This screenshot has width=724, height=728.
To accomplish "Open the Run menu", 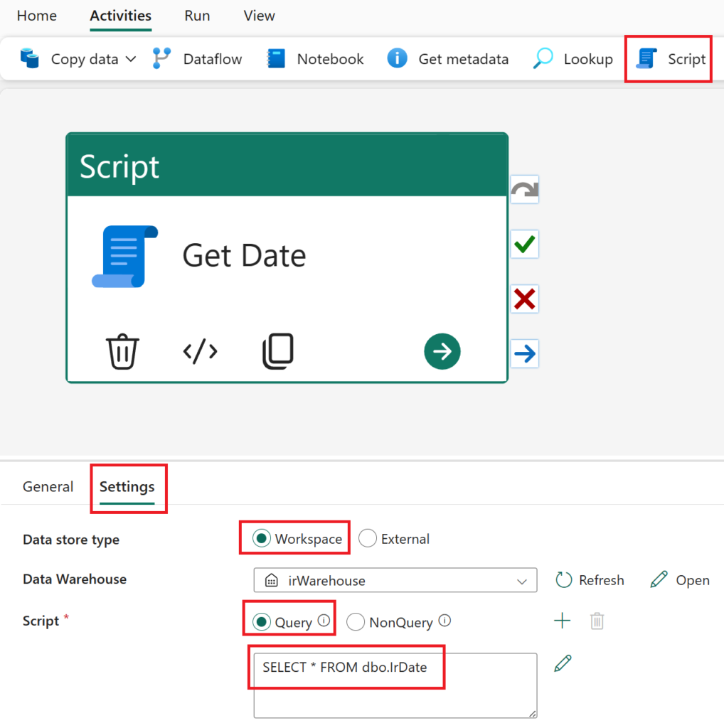I will pos(196,16).
